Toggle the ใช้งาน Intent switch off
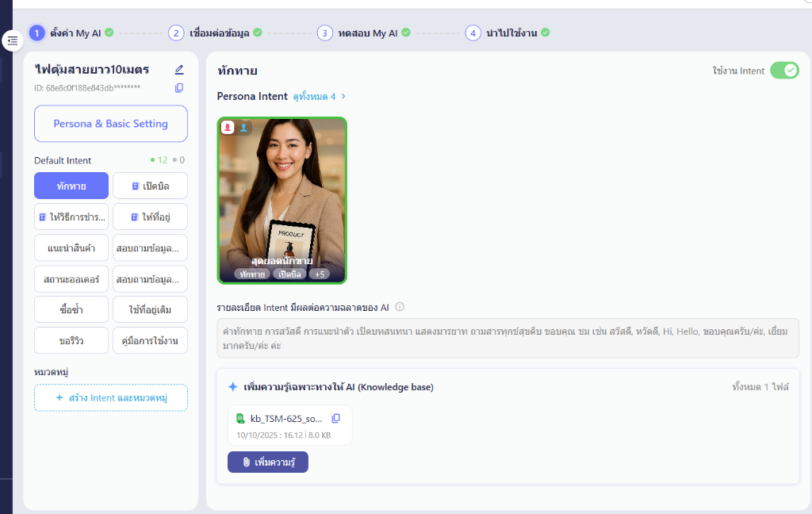This screenshot has height=514, width=812. [784, 71]
